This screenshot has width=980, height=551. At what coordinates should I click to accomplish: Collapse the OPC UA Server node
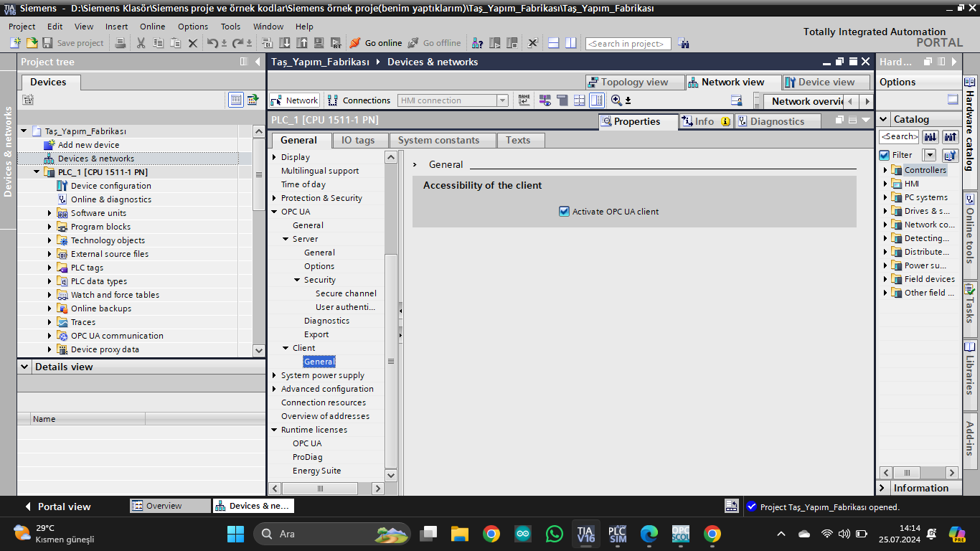286,239
